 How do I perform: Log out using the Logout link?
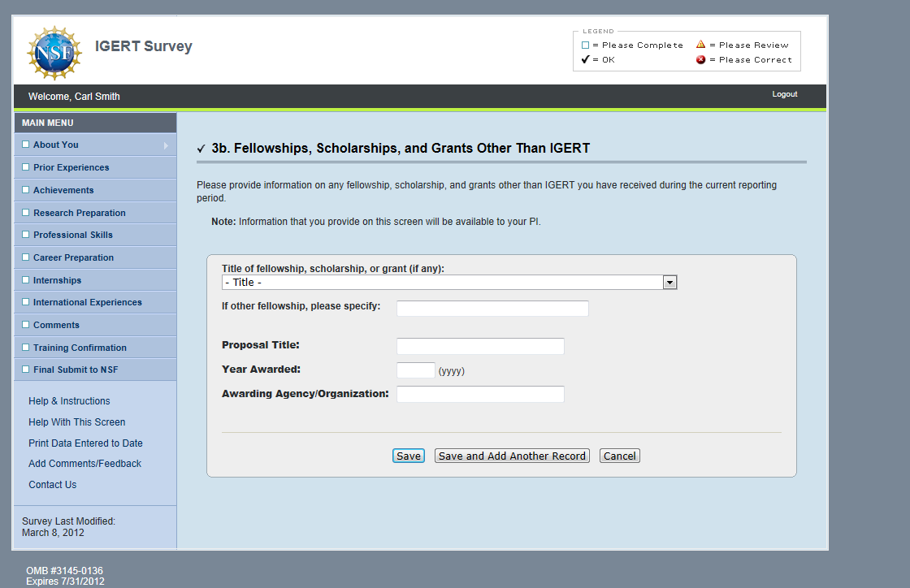click(x=784, y=94)
